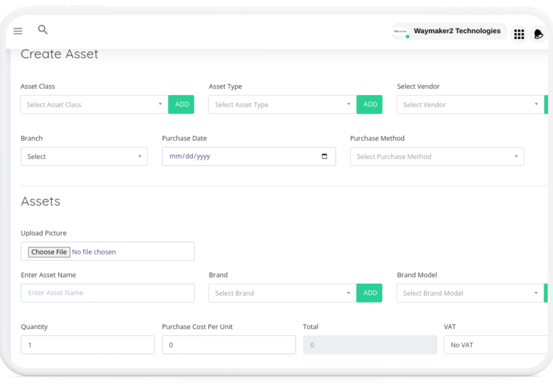
Task: Expand the Select Brand Model dropdown
Action: pyautogui.click(x=470, y=293)
